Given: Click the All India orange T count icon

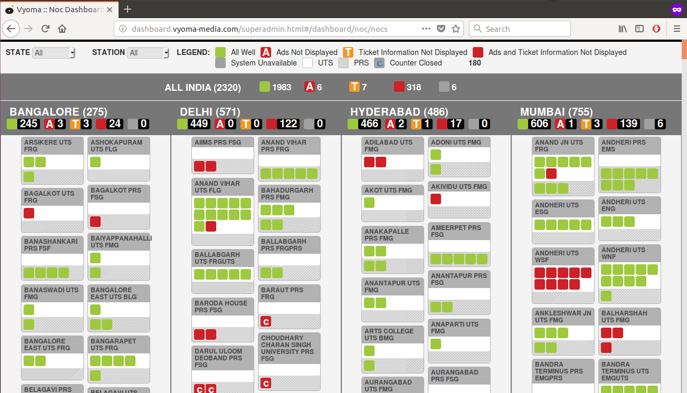Looking at the screenshot, I should (354, 87).
